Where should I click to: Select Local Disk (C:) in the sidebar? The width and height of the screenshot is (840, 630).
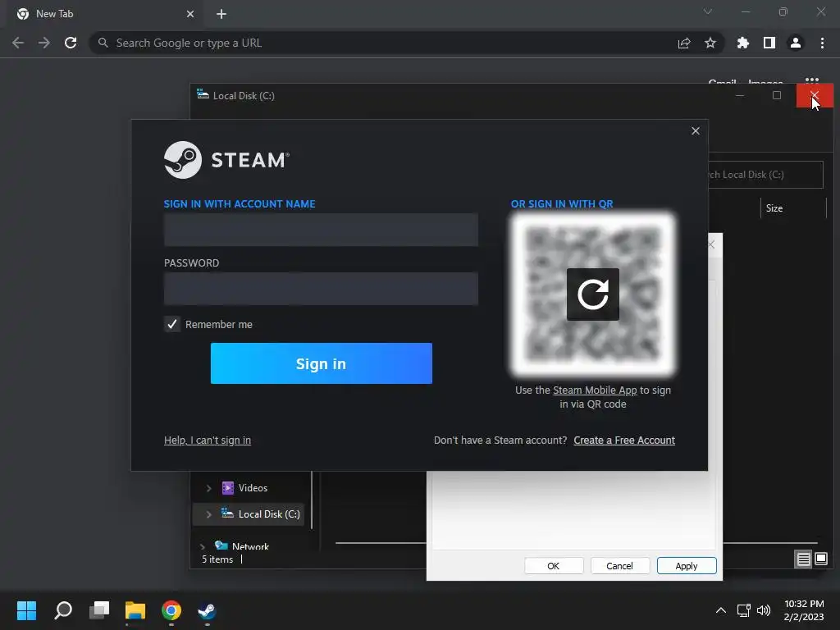268,514
